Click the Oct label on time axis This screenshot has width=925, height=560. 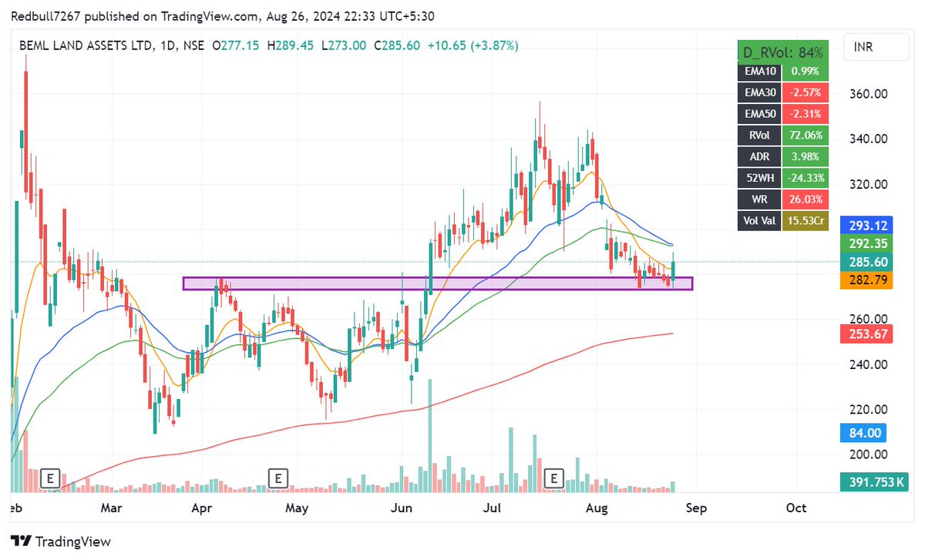[796, 508]
